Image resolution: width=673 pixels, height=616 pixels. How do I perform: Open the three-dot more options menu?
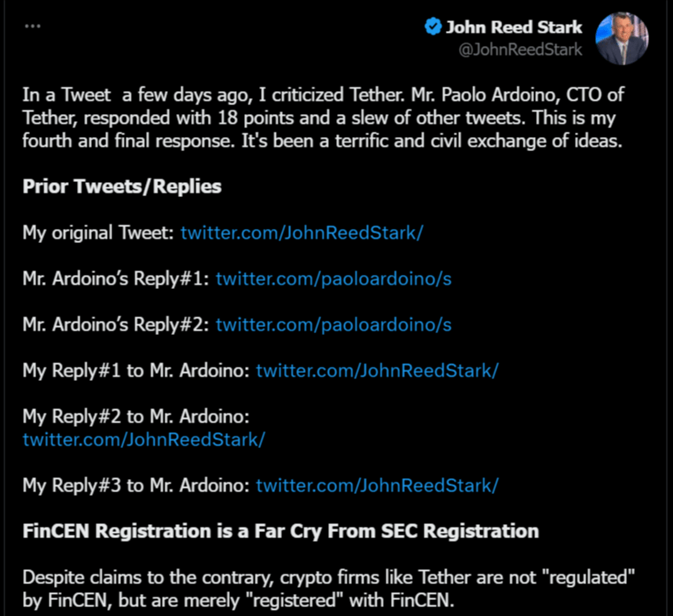coord(33,27)
